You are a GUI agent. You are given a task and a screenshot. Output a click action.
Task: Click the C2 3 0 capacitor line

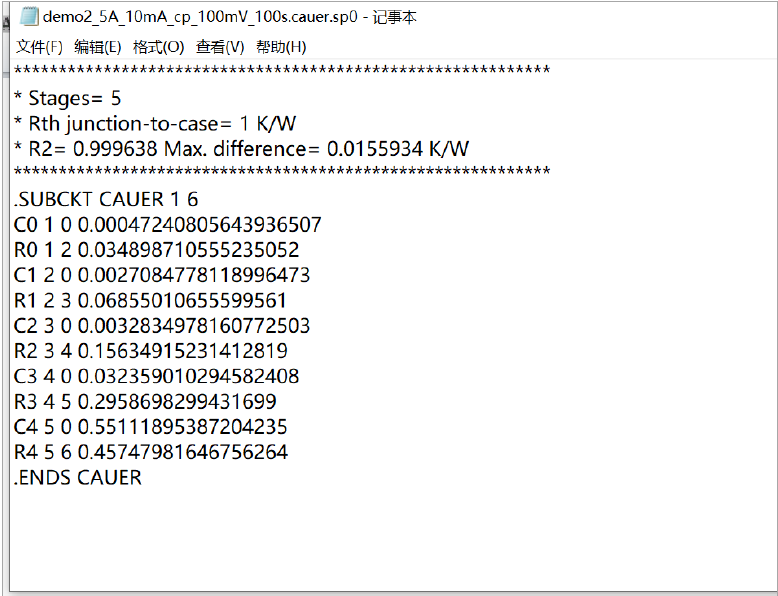[162, 326]
